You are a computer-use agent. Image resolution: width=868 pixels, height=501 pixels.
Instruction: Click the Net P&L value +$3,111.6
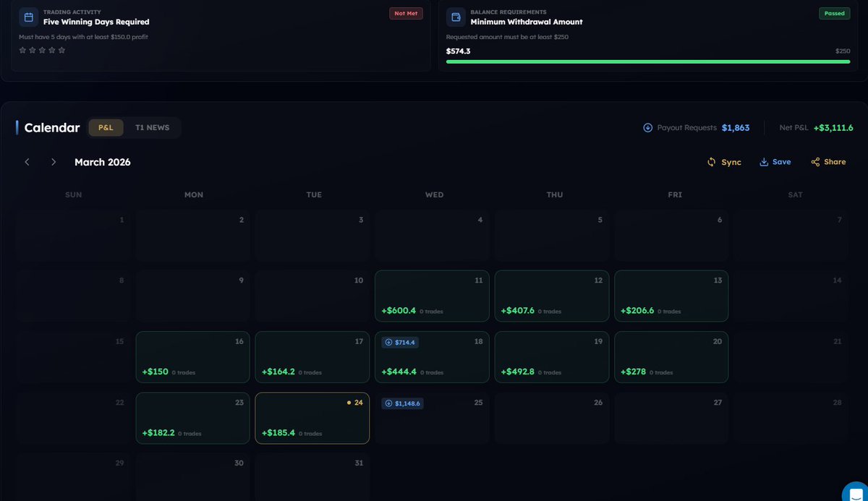click(833, 128)
